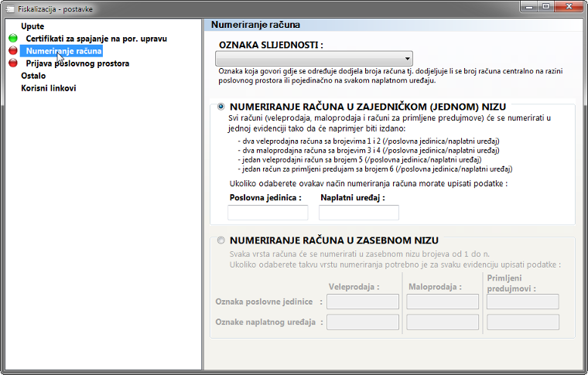
Task: Click red status indicator next to Numeriranje računa
Action: point(13,50)
